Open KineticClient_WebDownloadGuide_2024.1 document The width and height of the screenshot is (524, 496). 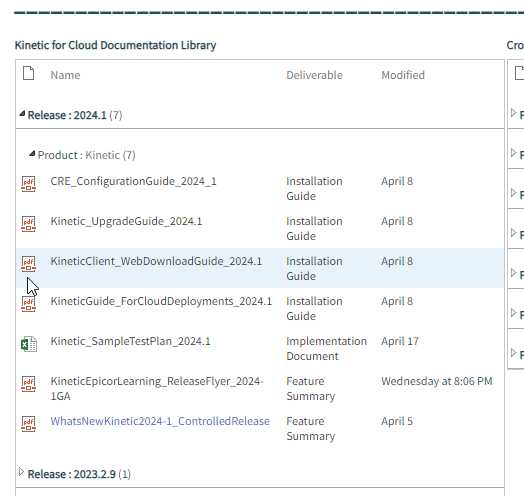156,261
